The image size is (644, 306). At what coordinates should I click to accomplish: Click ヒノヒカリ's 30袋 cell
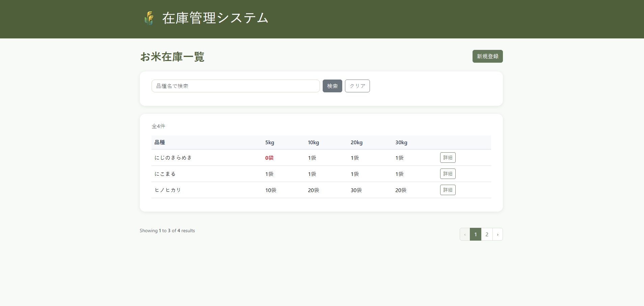point(356,190)
